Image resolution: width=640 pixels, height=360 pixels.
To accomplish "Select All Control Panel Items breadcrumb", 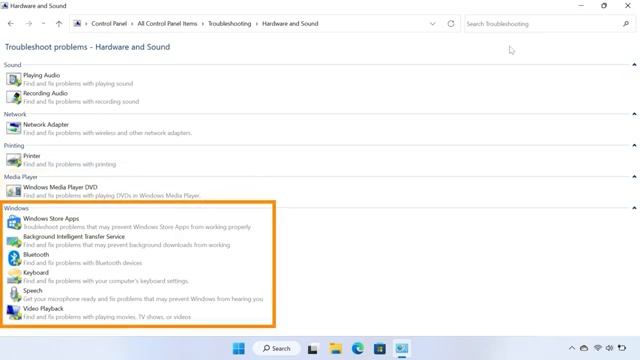I will pyautogui.click(x=167, y=24).
